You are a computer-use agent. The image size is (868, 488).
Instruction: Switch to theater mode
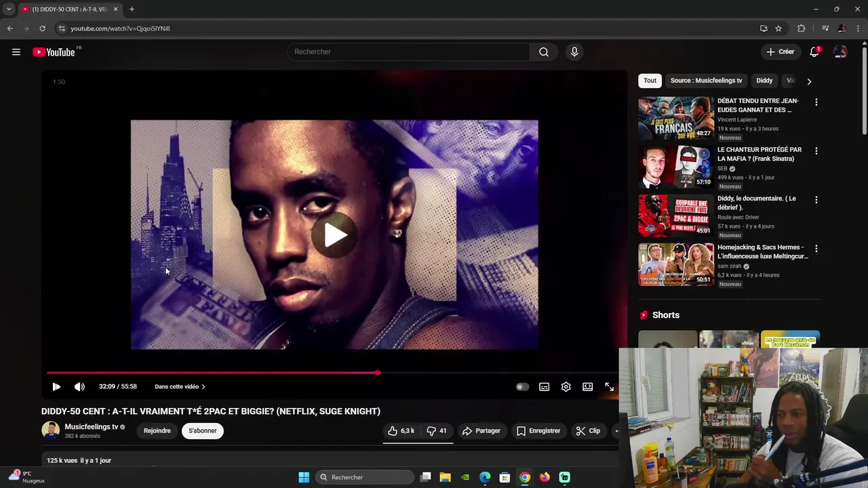click(x=588, y=387)
